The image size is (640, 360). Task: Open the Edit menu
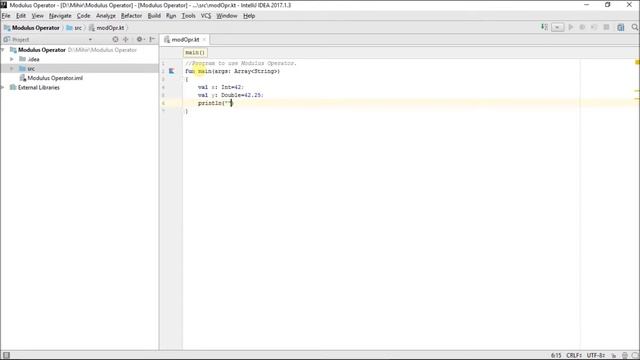tap(21, 16)
